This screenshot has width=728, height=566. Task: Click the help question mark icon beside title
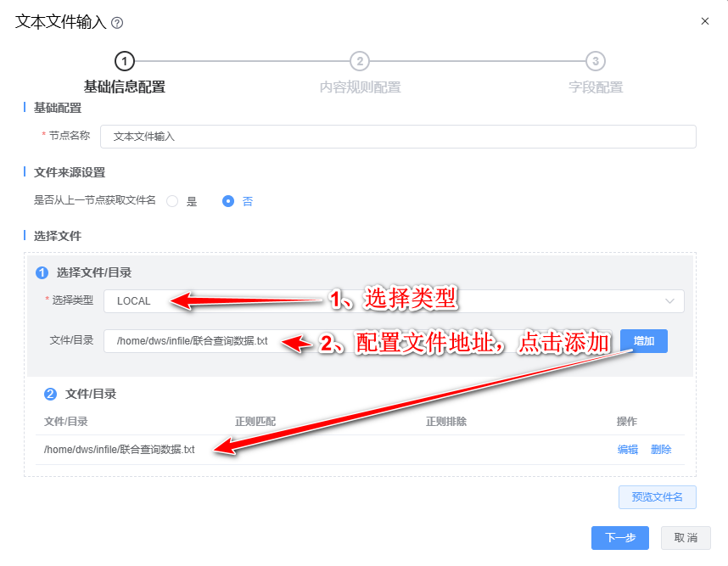(x=117, y=23)
